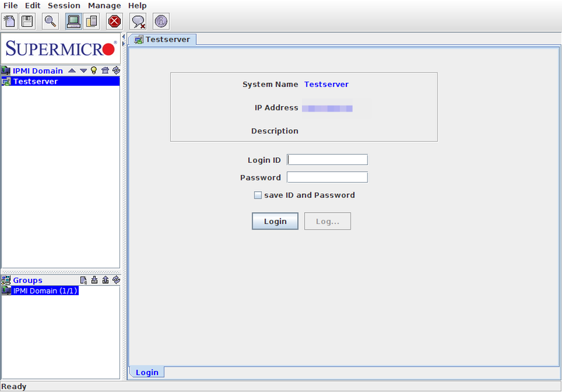Click the down triangle in IPMI Domain header
The image size is (562, 392).
[x=83, y=70]
